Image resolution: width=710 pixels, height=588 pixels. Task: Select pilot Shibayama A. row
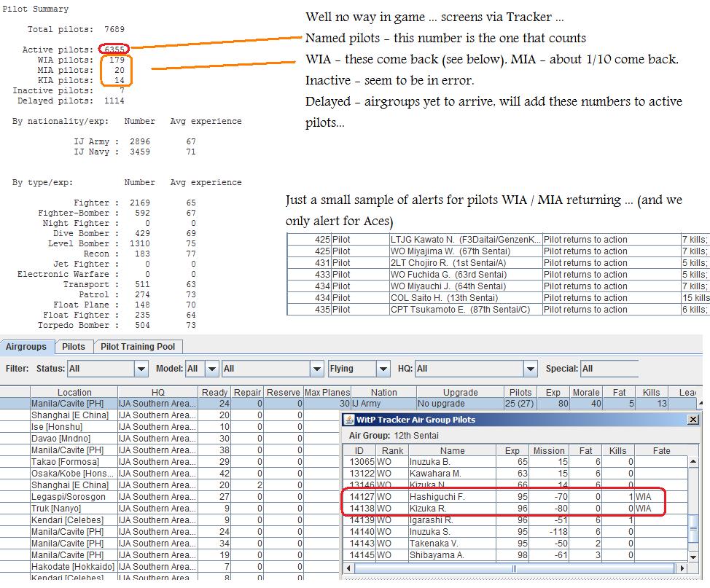pos(515,555)
